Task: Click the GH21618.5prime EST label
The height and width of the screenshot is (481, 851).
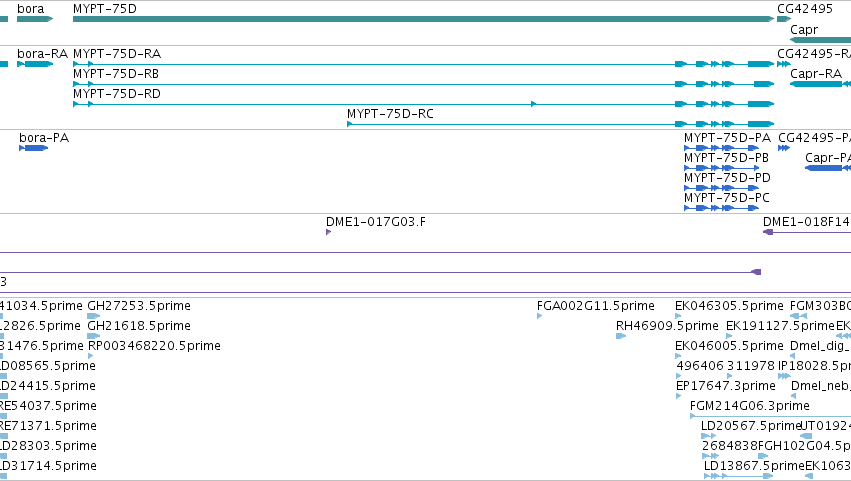Action: pos(139,326)
